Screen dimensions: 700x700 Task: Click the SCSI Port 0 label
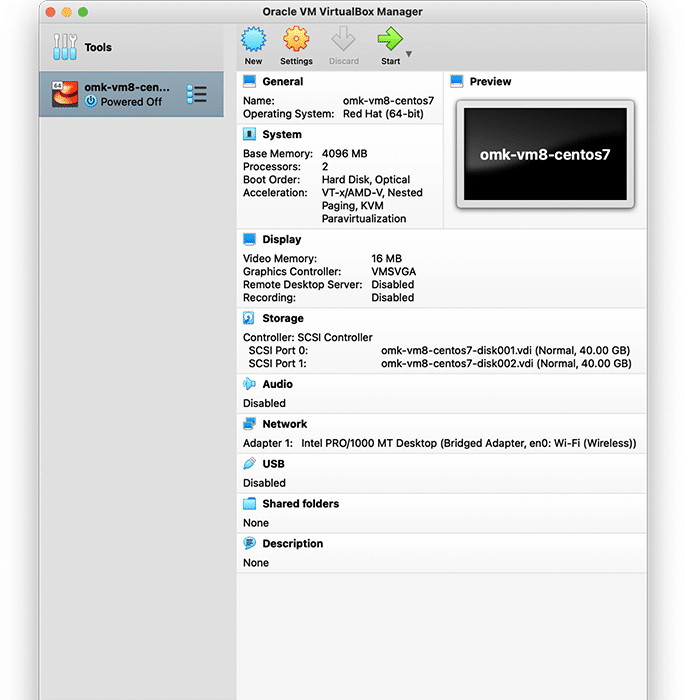tap(278, 350)
